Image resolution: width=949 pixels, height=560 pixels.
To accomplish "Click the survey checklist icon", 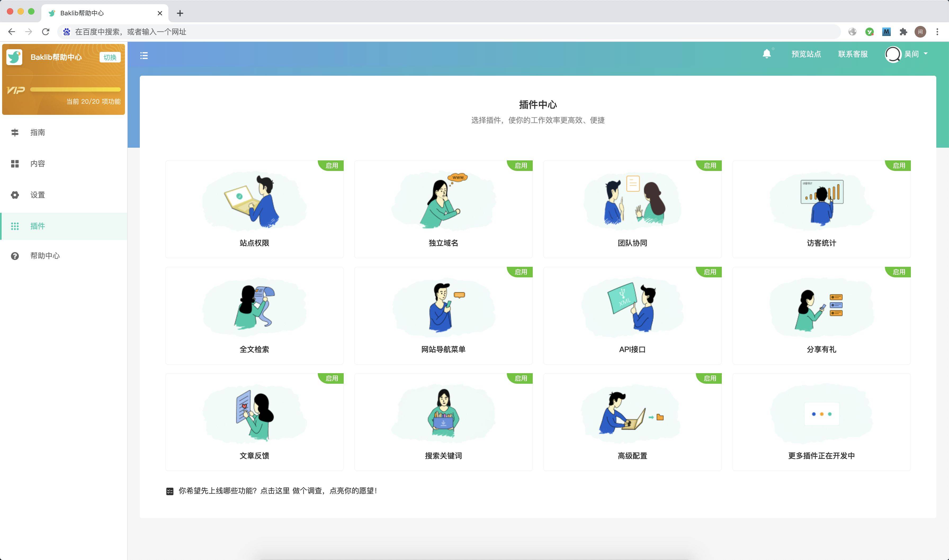I will pyautogui.click(x=170, y=491).
